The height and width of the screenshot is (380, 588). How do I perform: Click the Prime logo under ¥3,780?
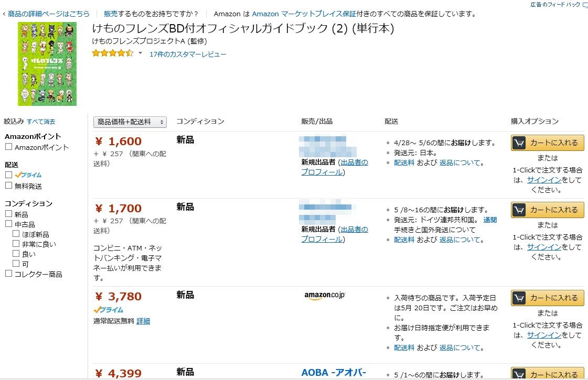(x=109, y=310)
